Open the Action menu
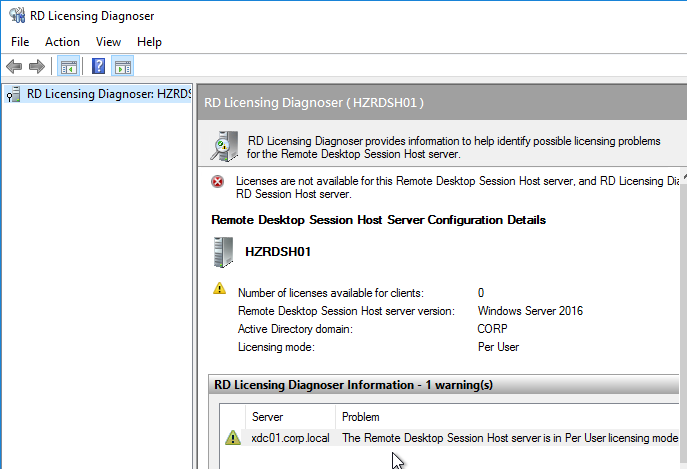The image size is (687, 469). [62, 42]
